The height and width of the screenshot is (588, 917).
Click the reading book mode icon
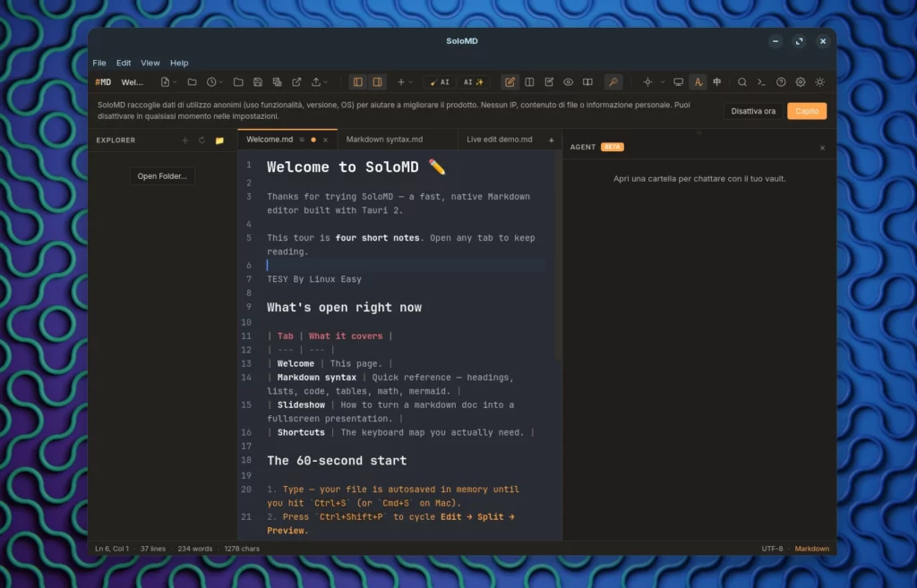tap(587, 82)
